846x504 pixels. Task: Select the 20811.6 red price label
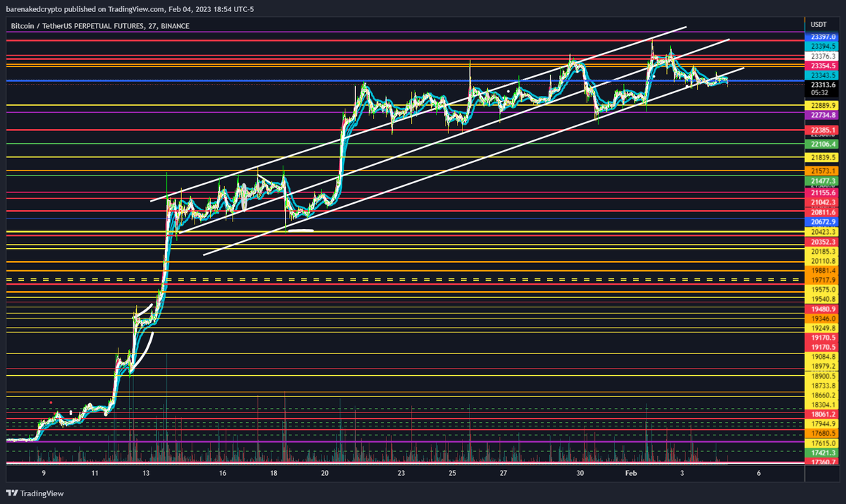(x=823, y=211)
